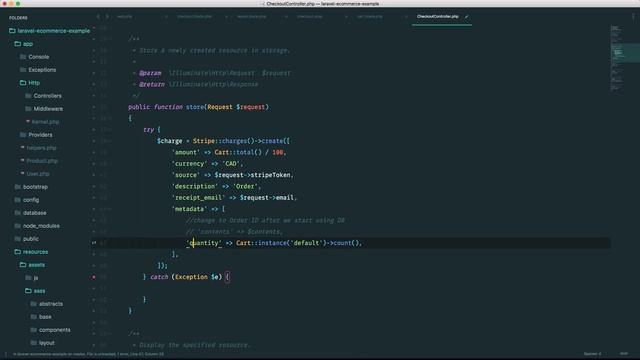Collapse the laravel-ecommerce-example root folder icon

[x=12, y=31]
